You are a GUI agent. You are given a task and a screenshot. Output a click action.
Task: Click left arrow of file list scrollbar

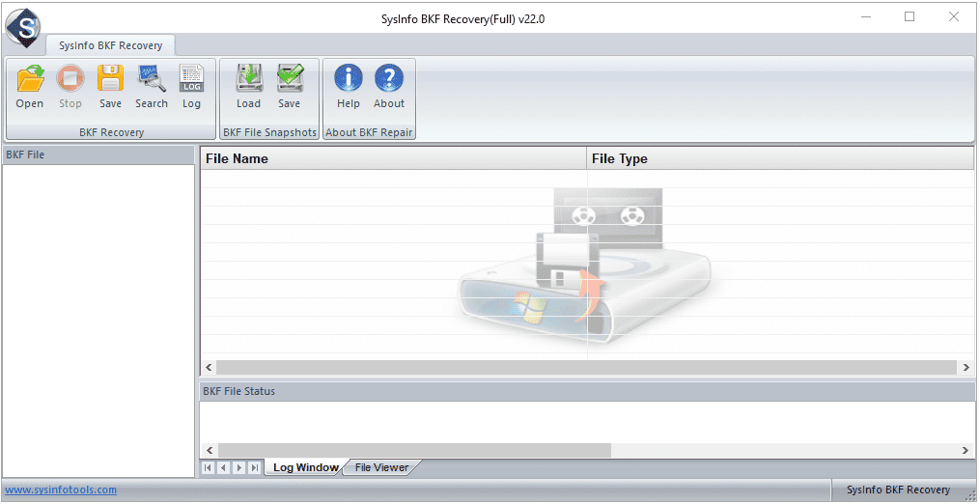(x=209, y=367)
